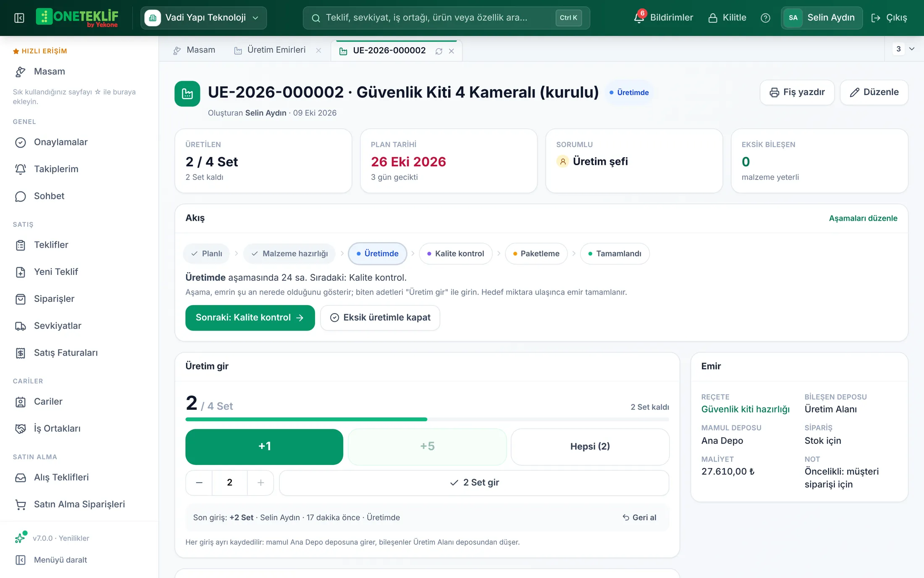Screen dimensions: 924x578
Task: Open Alış Teklifleri in sidebar
Action: 79,477
